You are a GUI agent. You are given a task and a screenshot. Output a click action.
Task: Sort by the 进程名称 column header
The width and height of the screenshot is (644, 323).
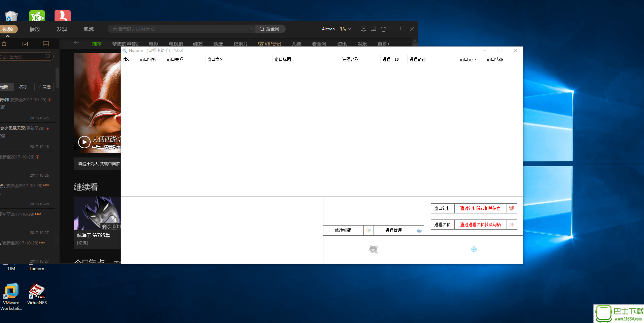coord(360,59)
